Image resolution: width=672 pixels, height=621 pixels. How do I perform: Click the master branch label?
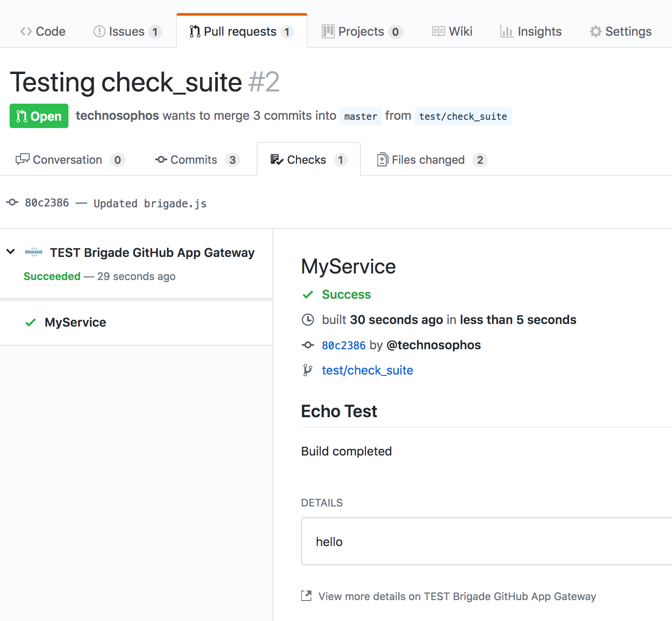[x=360, y=116]
